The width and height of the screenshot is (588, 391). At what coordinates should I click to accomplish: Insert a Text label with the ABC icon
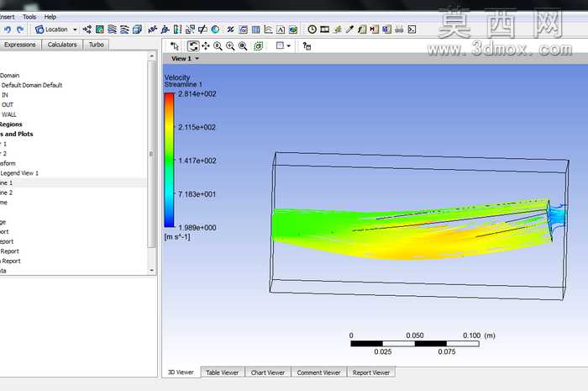[152, 29]
